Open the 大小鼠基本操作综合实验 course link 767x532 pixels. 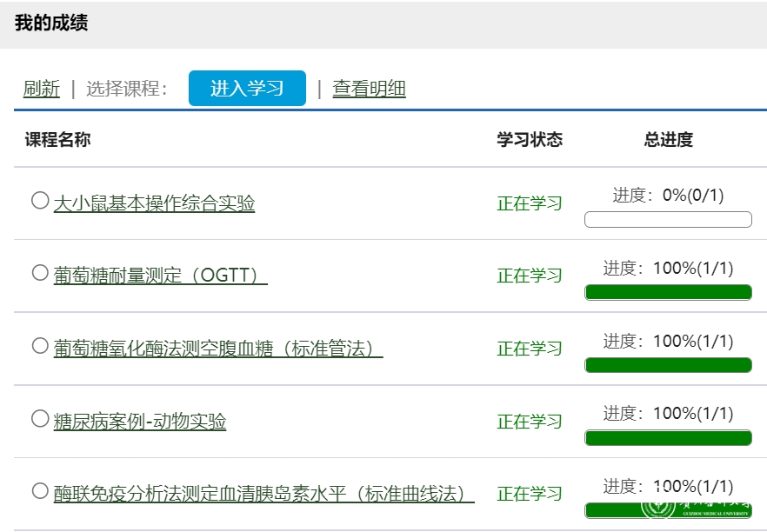coord(154,203)
